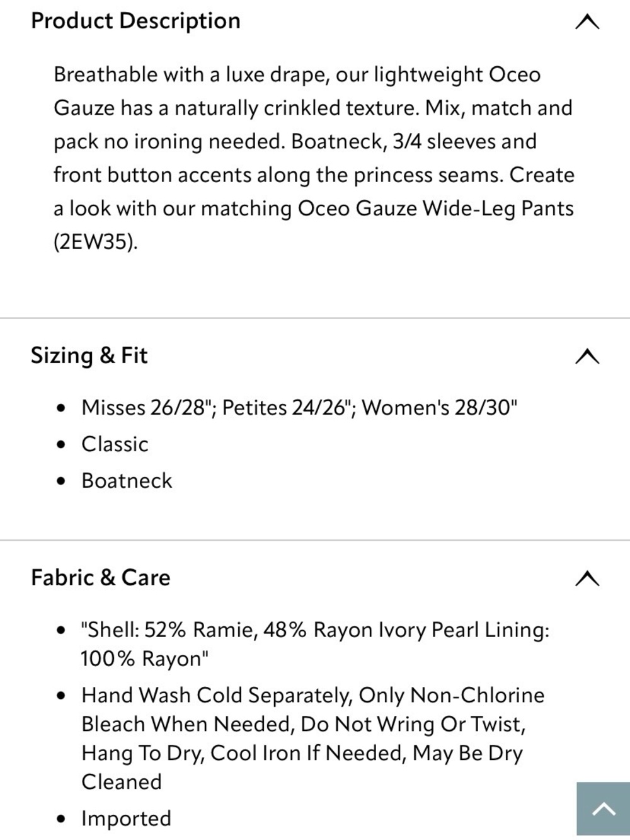Screen dimensions: 630x840
Task: Click the Misses 26/28" sizing bullet
Action: tap(147, 408)
